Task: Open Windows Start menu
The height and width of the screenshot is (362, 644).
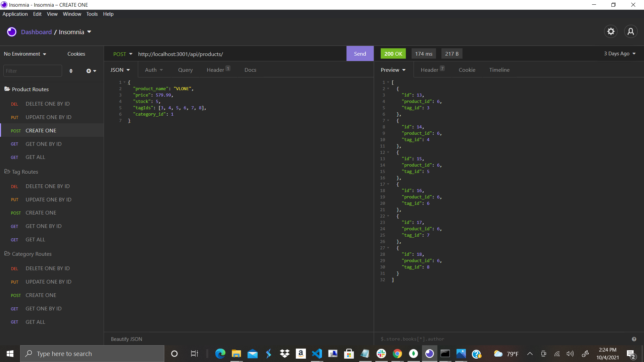Action: pyautogui.click(x=10, y=354)
